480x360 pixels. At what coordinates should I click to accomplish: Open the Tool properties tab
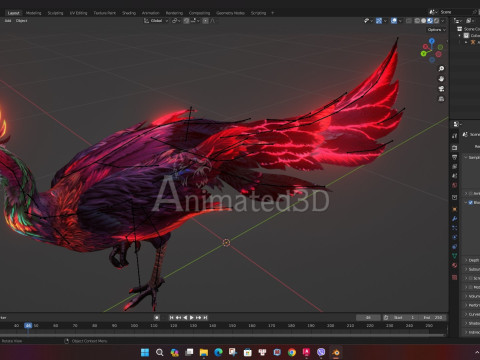[455, 136]
